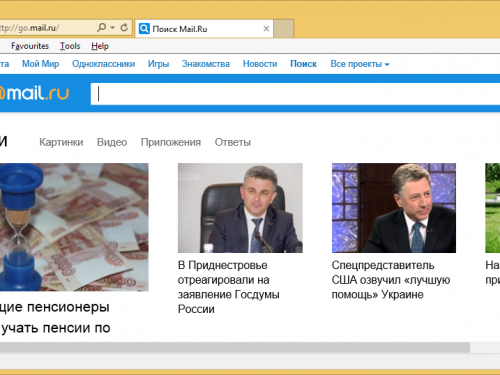Open the address bar dropdown arrow
500x375 pixels.
(x=113, y=28)
